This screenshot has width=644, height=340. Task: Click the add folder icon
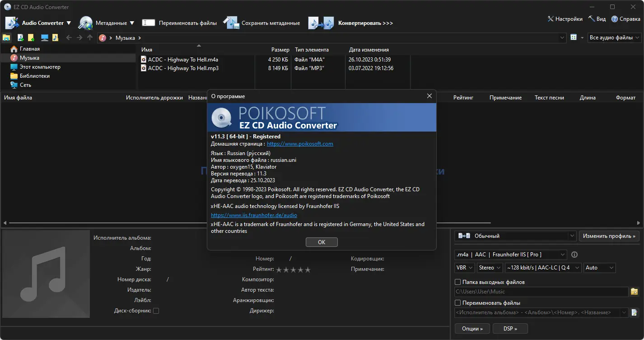point(31,38)
